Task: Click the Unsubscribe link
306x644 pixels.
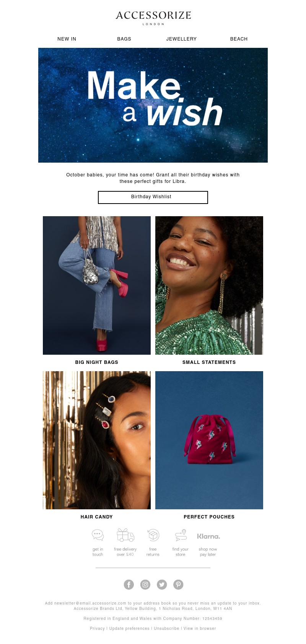Action: click(x=166, y=628)
